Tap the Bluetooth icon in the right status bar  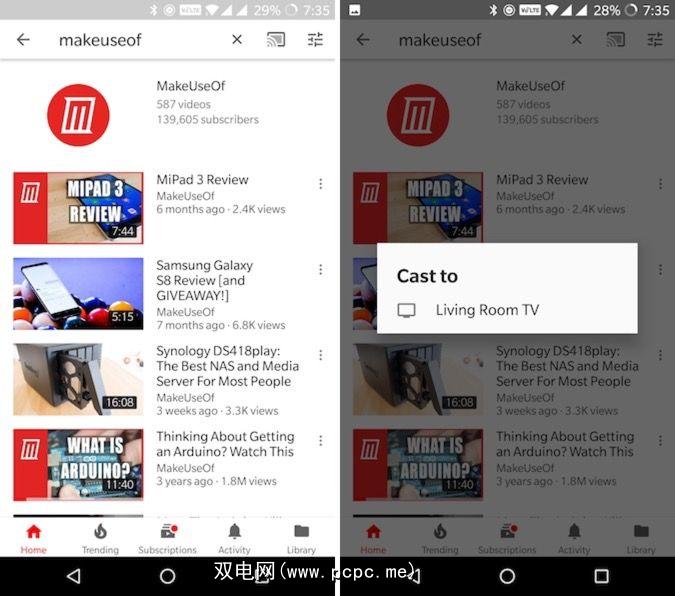[x=493, y=10]
